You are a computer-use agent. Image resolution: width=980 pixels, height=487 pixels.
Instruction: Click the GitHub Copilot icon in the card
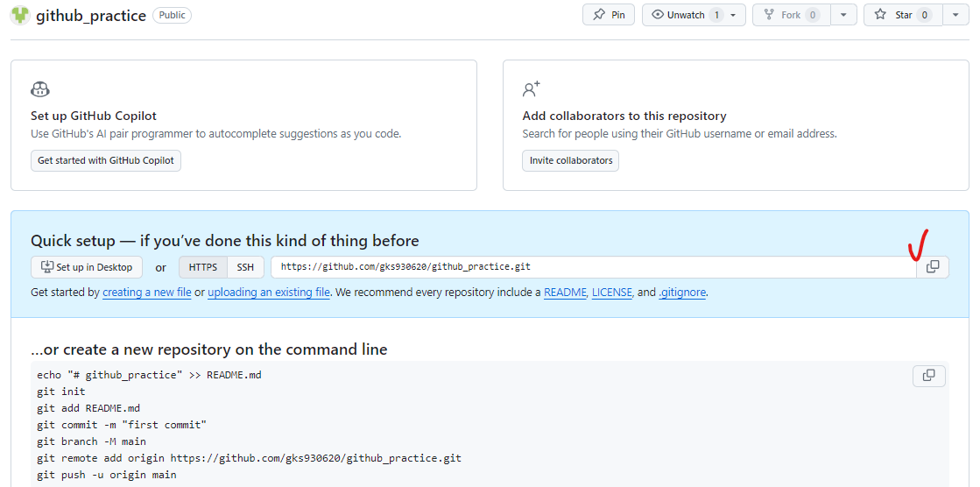click(40, 89)
